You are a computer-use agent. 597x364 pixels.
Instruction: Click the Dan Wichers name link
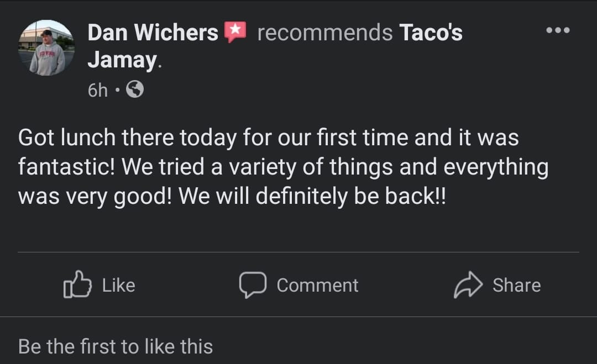pos(153,33)
